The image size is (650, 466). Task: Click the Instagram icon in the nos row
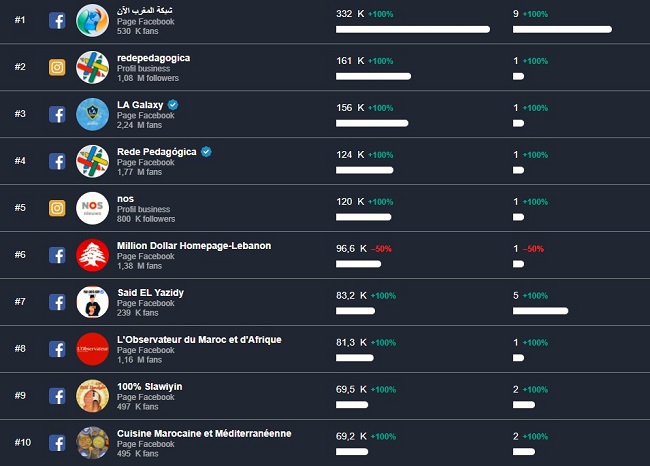click(x=57, y=208)
